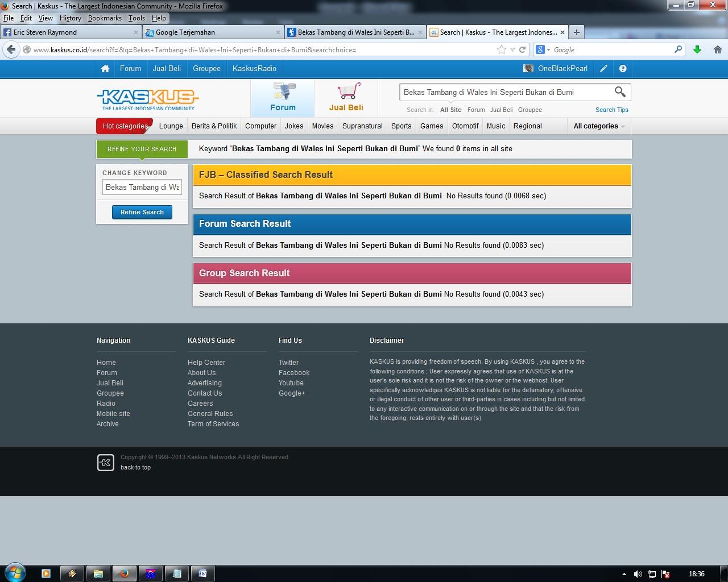Image resolution: width=728 pixels, height=582 pixels.
Task: Select the Jual Beli shopping cart tab
Action: [346, 97]
